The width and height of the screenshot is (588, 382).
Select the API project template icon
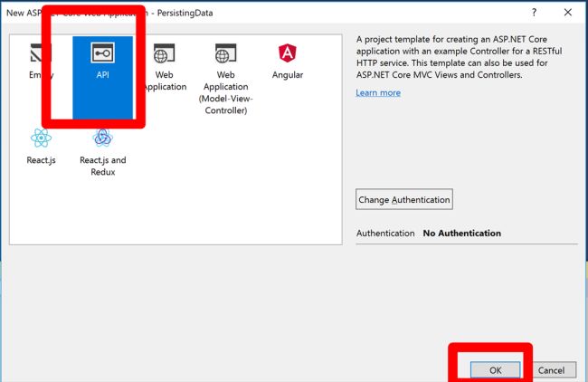point(103,53)
